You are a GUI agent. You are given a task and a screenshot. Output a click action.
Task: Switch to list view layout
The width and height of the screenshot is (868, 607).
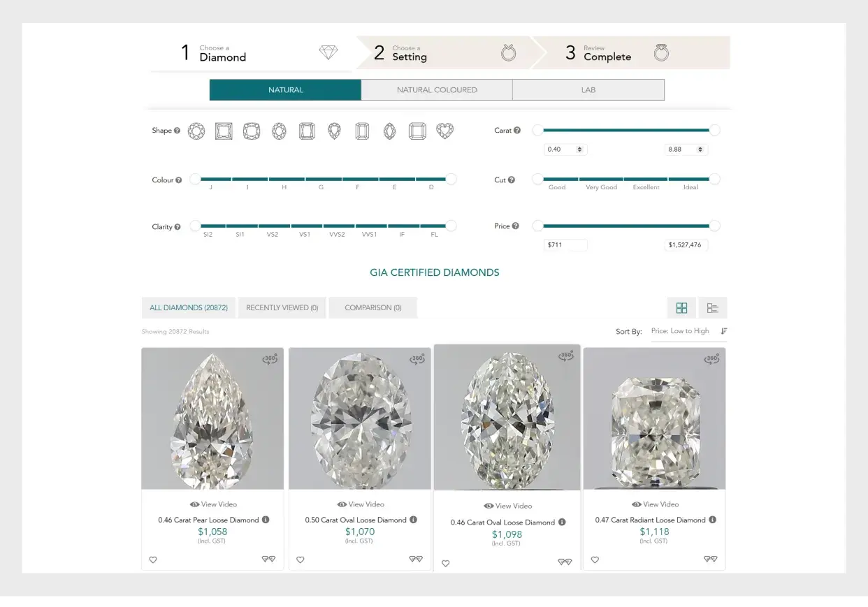[x=713, y=308]
